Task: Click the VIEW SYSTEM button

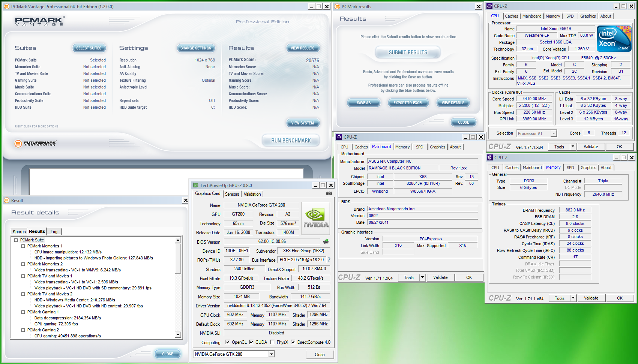Action: 303,123
